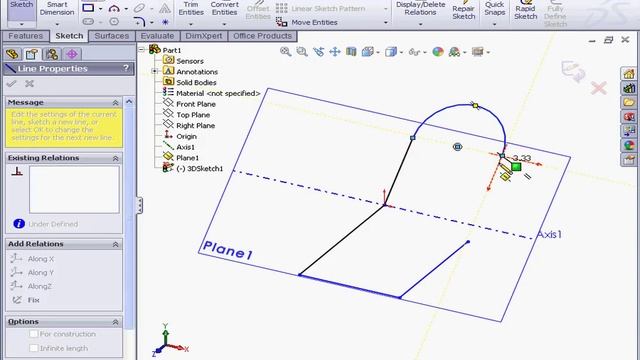Click Zoom to Fit icon in view toolbar
Viewport: 640px width, 360px height.
(285, 51)
